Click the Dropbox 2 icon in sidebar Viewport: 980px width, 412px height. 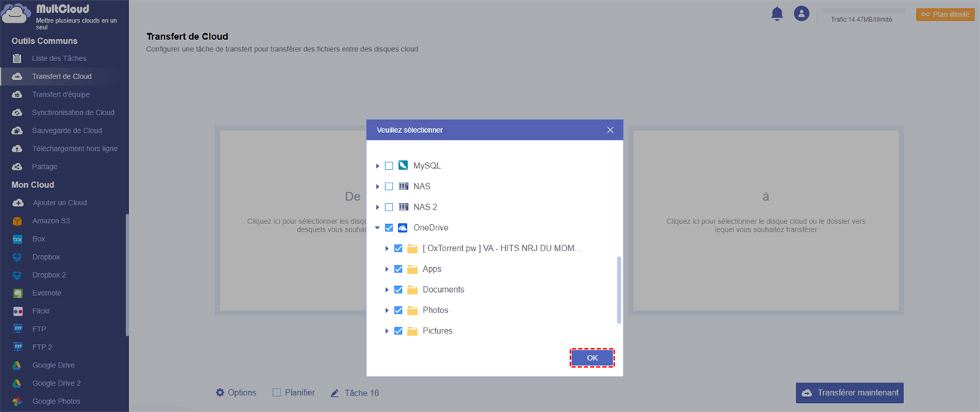[17, 275]
